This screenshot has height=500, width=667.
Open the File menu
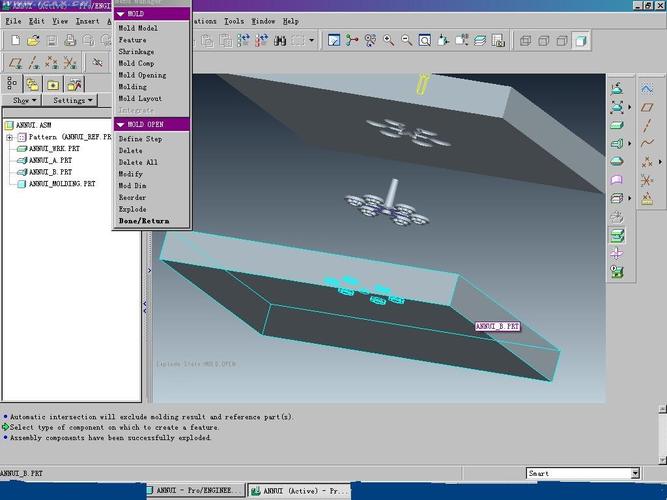13,21
